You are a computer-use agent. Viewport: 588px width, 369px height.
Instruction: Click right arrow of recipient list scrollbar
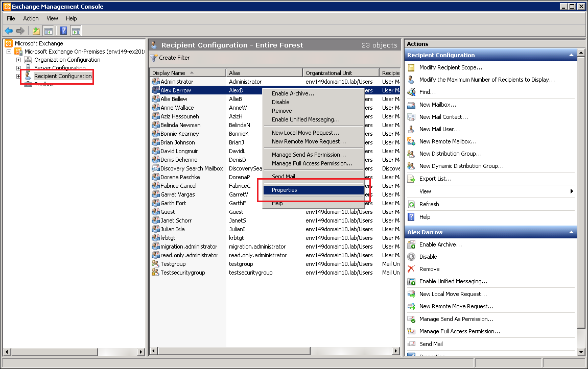click(x=396, y=351)
